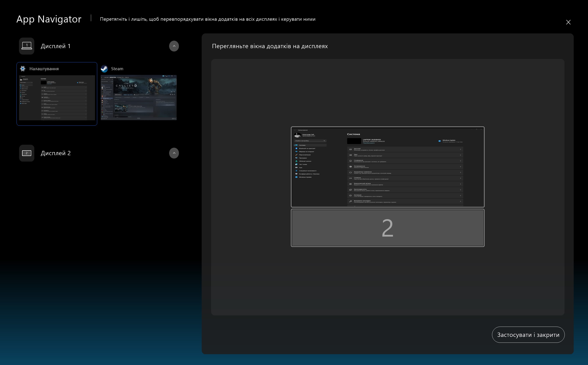The width and height of the screenshot is (588, 365).
Task: Click the Звук speaker icon in large preview
Action: [350, 155]
